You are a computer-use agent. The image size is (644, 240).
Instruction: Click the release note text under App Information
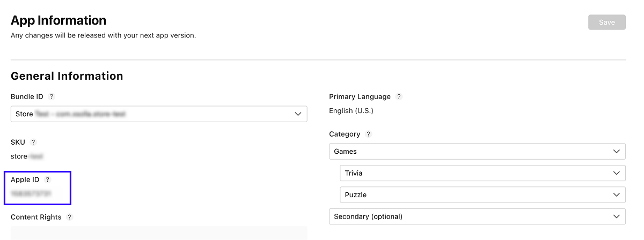pyautogui.click(x=103, y=36)
